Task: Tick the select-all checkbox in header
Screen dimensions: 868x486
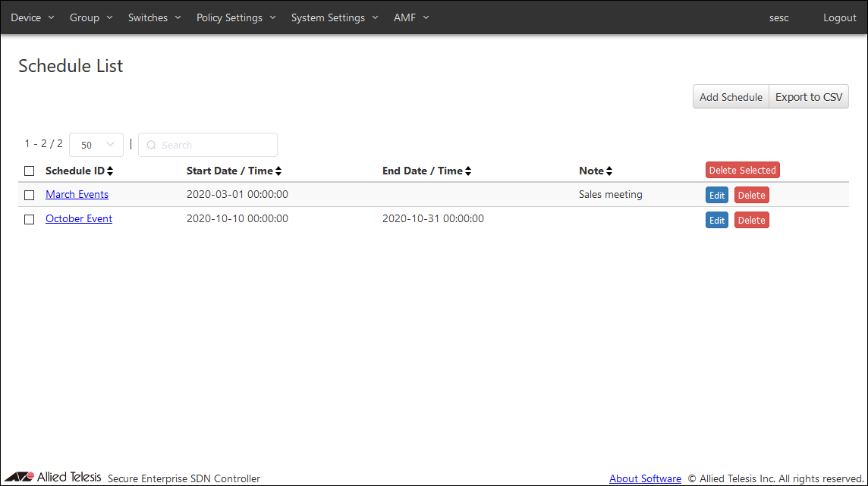Action: point(30,171)
